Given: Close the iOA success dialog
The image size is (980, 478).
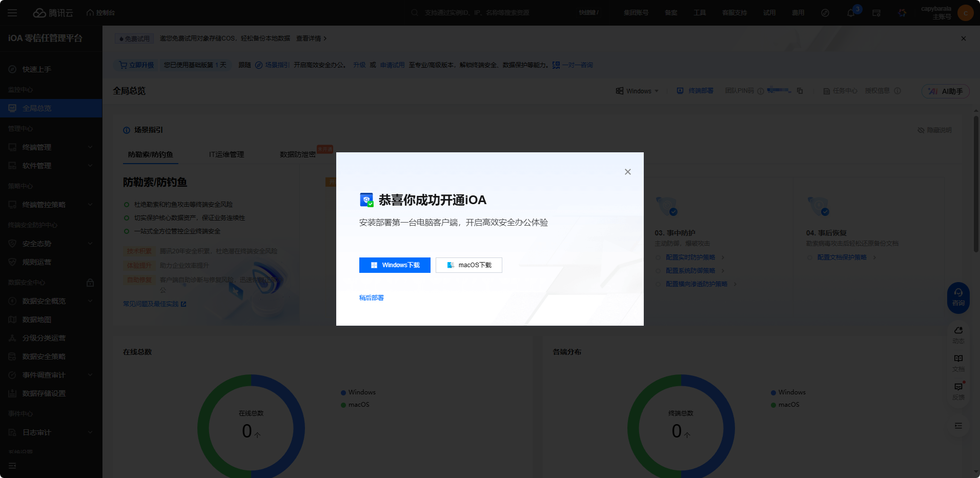Looking at the screenshot, I should tap(627, 172).
